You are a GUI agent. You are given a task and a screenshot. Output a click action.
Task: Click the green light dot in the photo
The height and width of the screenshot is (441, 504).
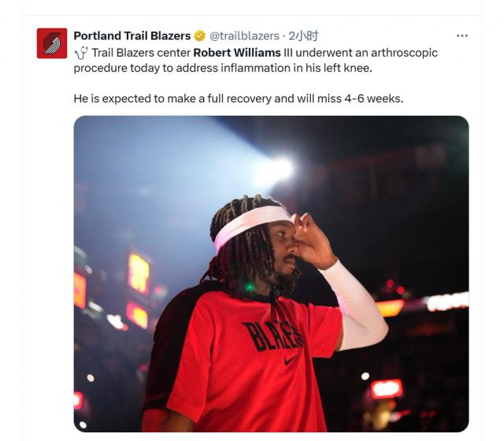point(250,287)
